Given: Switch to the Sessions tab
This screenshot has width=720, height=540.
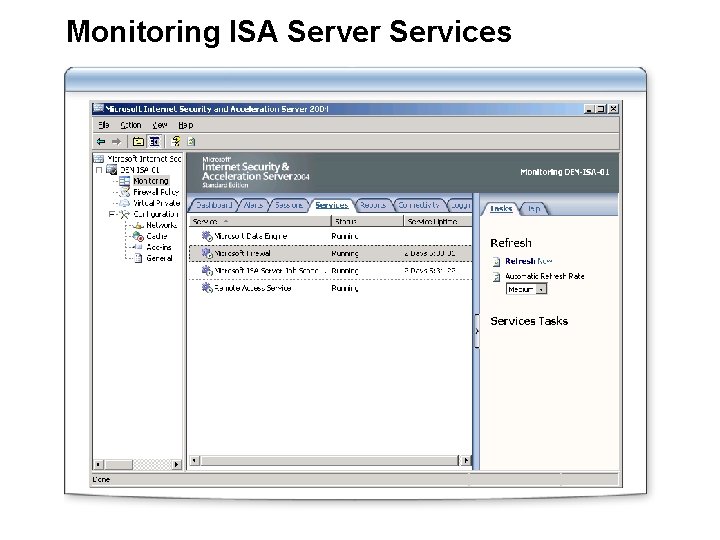Looking at the screenshot, I should click(x=289, y=205).
